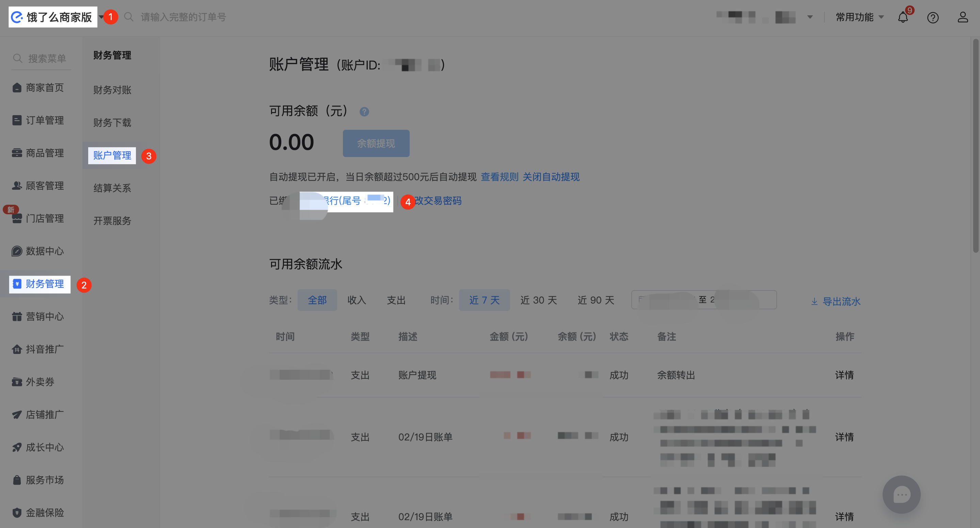Select the 支出 type filter
This screenshot has width=980, height=528.
pyautogui.click(x=396, y=300)
